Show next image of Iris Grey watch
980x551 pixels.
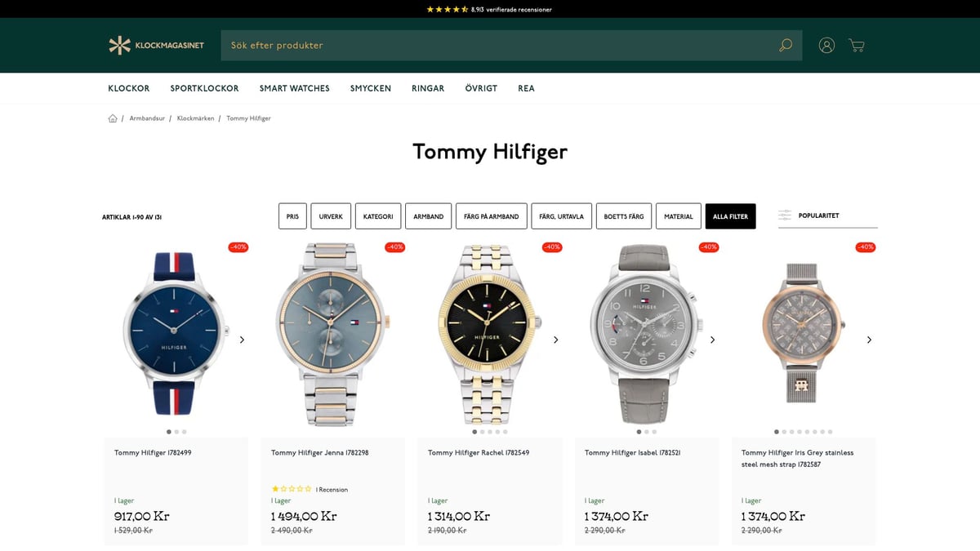click(869, 340)
